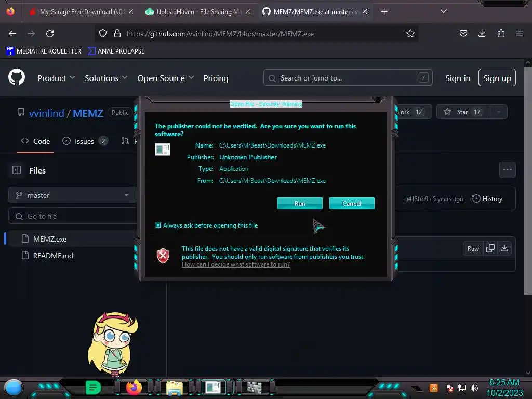
Task: Cancel the Open File security warning
Action: click(352, 203)
